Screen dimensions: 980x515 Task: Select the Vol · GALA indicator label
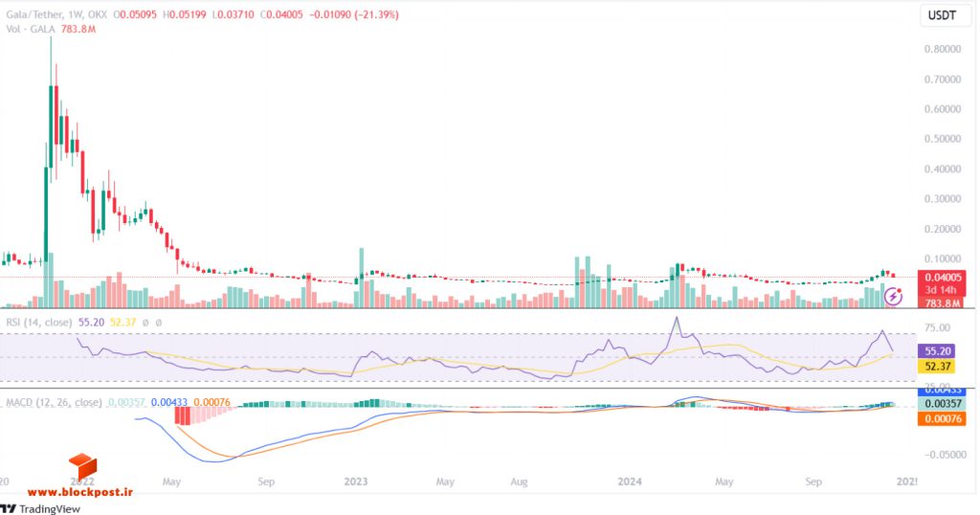tap(31, 29)
